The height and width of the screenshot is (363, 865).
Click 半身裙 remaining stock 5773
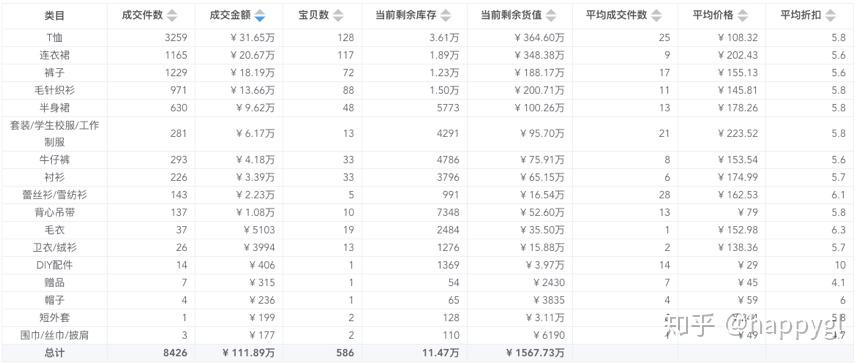pyautogui.click(x=447, y=108)
